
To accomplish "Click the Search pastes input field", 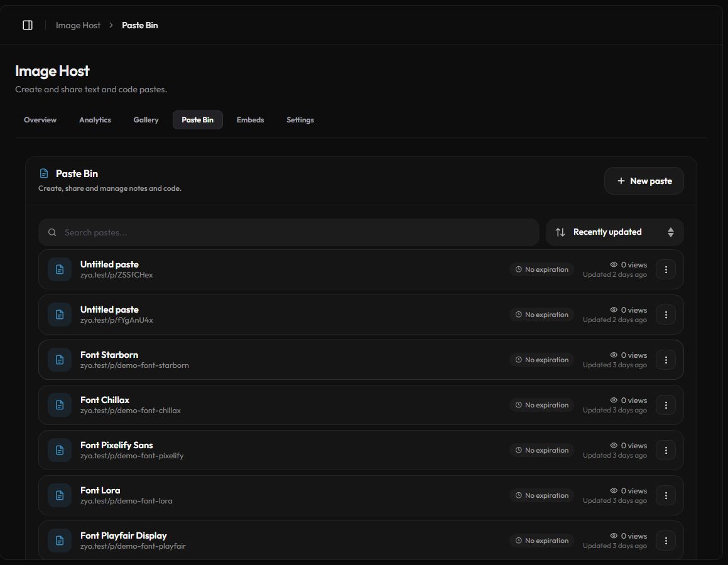I will (x=289, y=232).
